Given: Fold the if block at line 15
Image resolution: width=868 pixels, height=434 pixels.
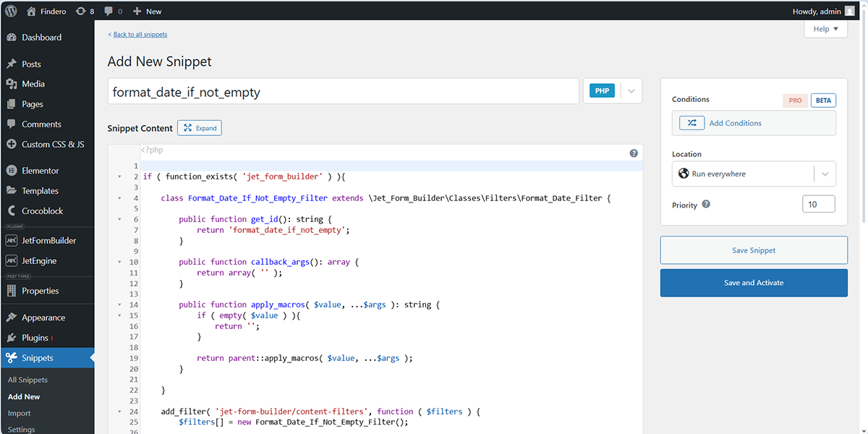Looking at the screenshot, I should point(119,315).
